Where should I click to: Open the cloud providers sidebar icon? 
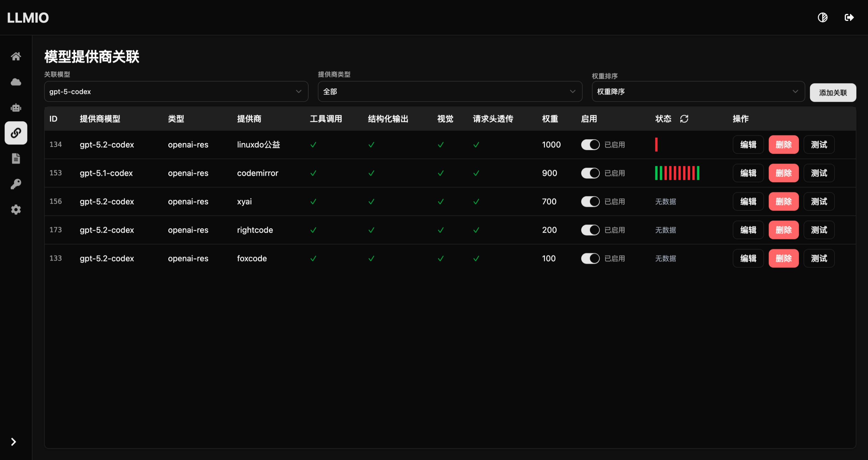(x=16, y=82)
